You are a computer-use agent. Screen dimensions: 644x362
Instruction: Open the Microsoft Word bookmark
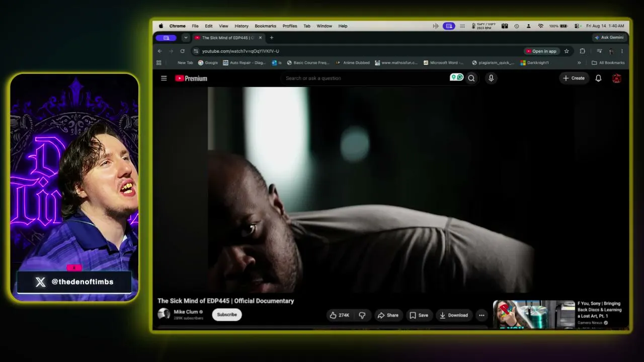444,63
